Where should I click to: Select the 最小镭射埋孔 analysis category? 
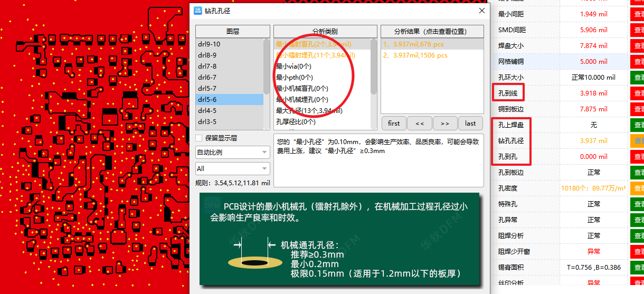click(x=322, y=55)
